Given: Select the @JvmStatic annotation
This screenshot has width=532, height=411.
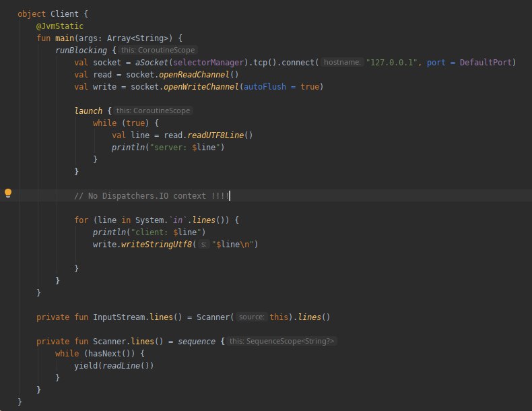Looking at the screenshot, I should [60, 26].
